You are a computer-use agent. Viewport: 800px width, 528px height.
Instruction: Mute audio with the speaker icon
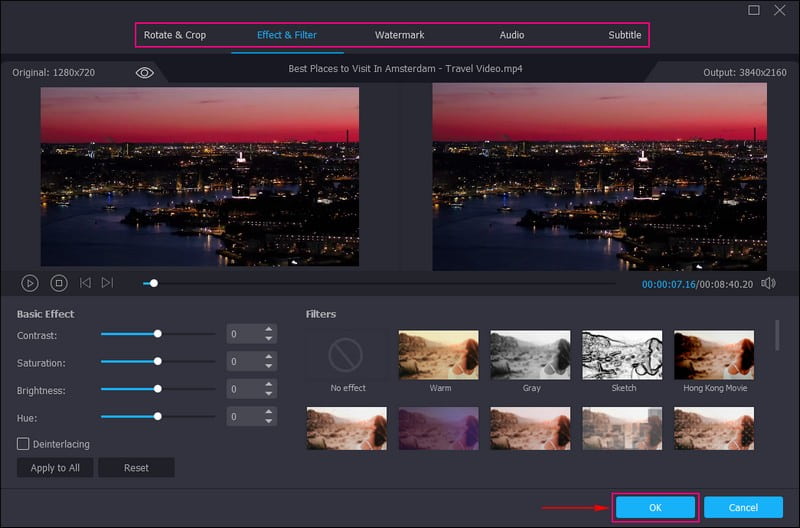[x=768, y=284]
